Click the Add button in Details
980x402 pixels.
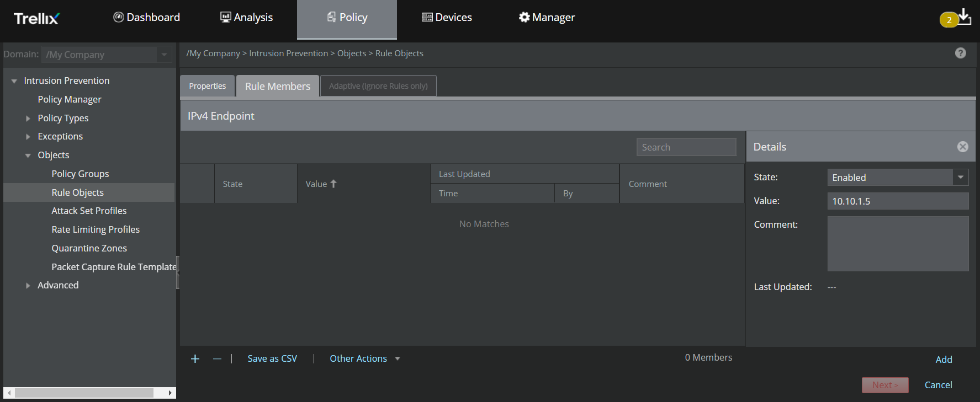944,360
